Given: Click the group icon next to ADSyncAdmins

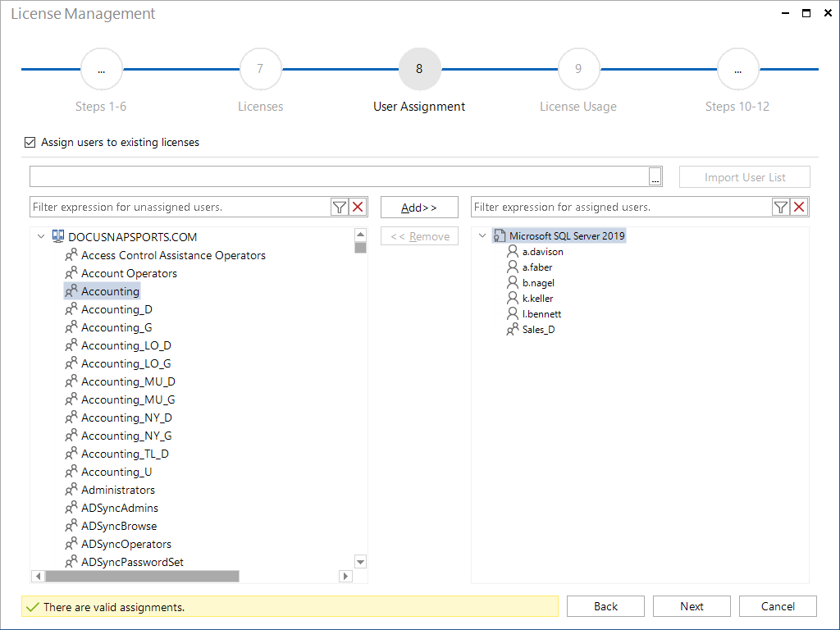Looking at the screenshot, I should [x=71, y=508].
